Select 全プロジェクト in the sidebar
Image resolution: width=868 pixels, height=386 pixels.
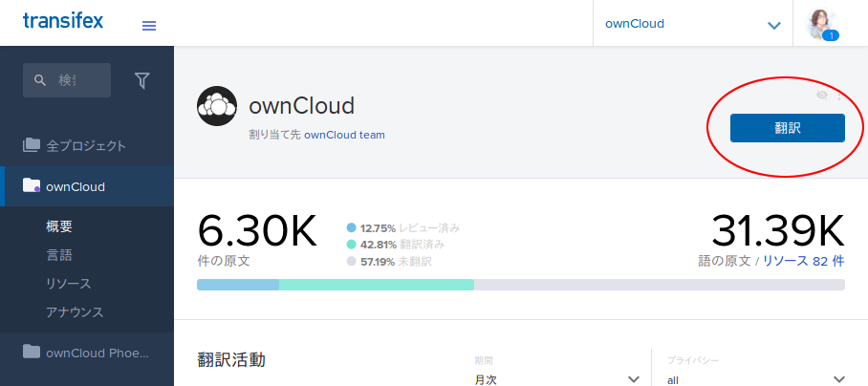point(87,146)
